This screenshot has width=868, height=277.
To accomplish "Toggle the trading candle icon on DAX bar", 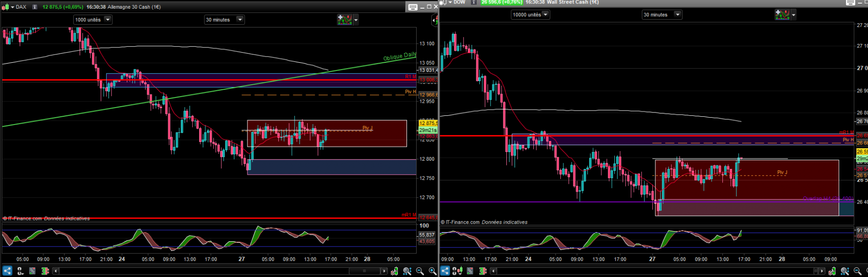I will pyautogui.click(x=394, y=271).
